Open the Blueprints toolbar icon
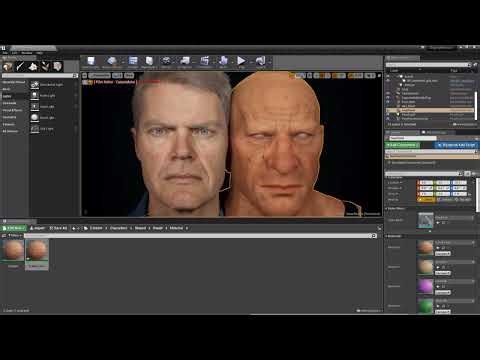 click(x=185, y=62)
